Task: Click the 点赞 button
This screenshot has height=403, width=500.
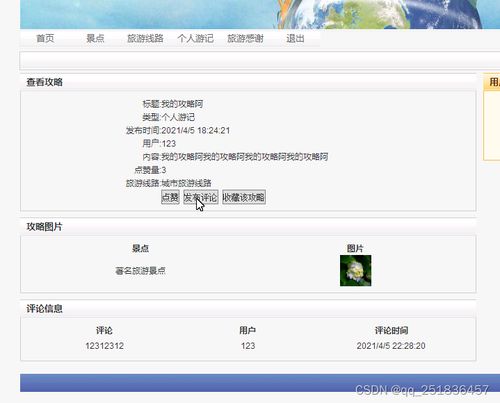Action: (x=170, y=197)
